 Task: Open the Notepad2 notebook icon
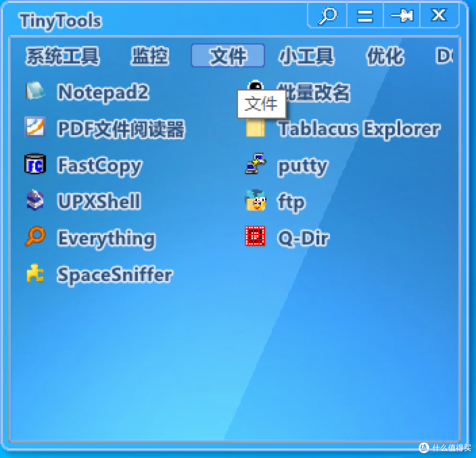coord(35,91)
